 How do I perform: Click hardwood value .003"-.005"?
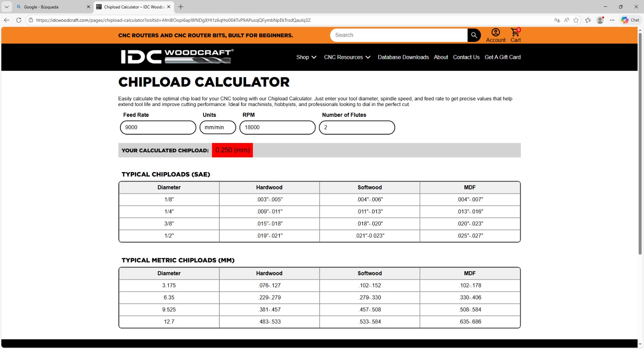point(270,199)
